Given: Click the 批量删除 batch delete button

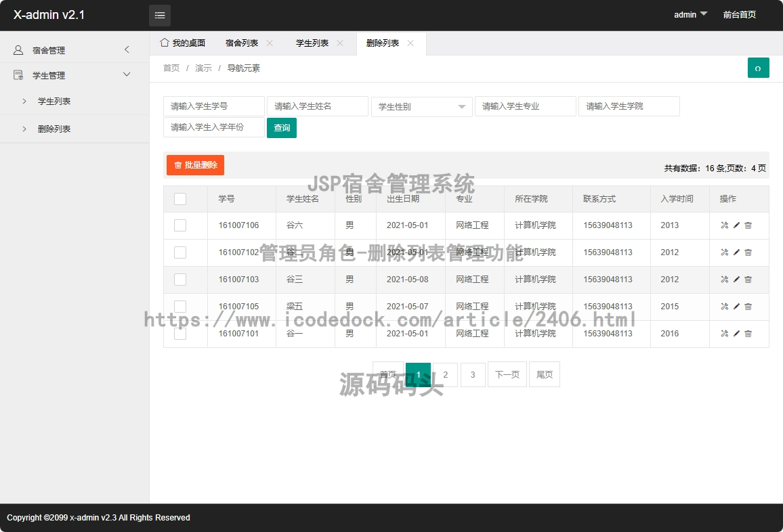Looking at the screenshot, I should point(195,165).
